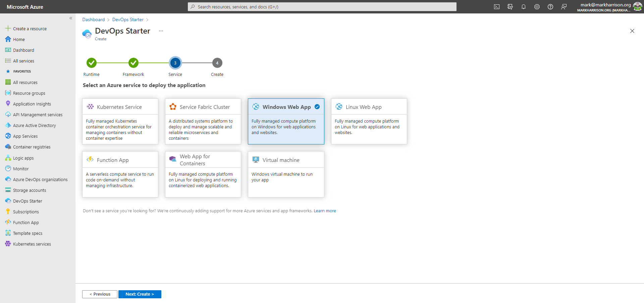Image resolution: width=644 pixels, height=303 pixels.
Task: Open the ellipsis menu beside DevOps Starter
Action: coord(161,31)
